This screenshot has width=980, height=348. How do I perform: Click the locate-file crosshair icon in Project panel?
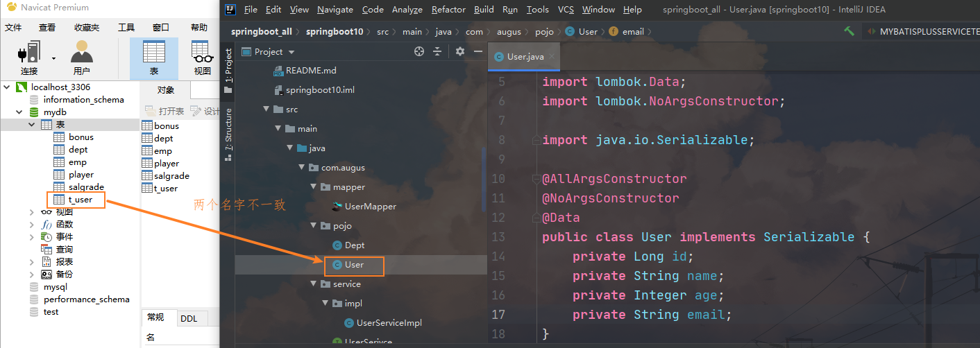coord(419,51)
